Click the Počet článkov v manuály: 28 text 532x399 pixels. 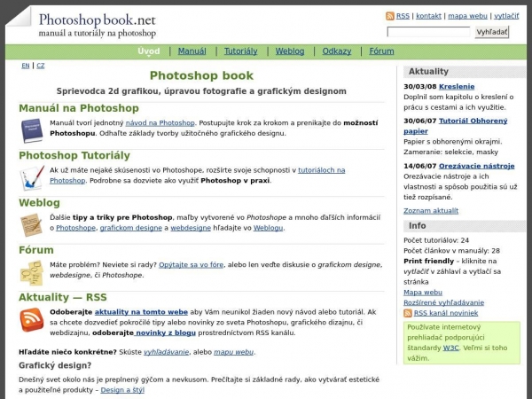pos(451,251)
